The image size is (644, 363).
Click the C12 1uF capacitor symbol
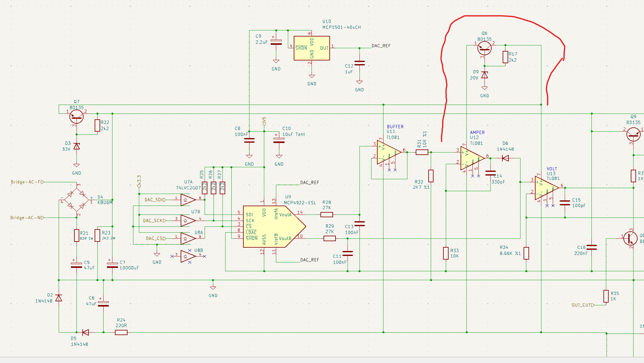pos(359,63)
